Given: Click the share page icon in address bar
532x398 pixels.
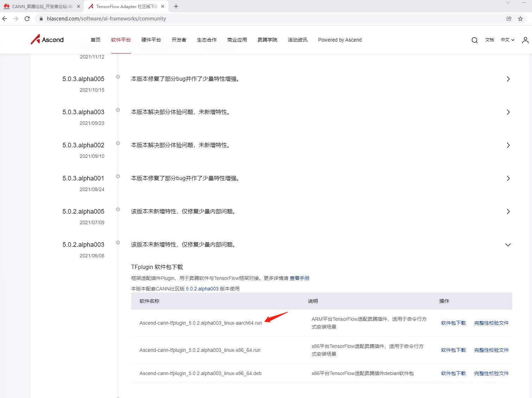Looking at the screenshot, I should [x=509, y=19].
